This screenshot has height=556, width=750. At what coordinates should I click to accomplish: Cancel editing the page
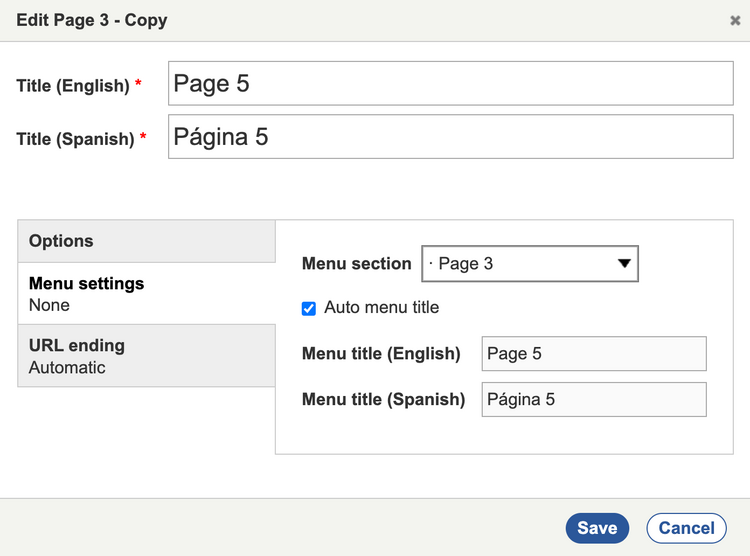pyautogui.click(x=686, y=528)
